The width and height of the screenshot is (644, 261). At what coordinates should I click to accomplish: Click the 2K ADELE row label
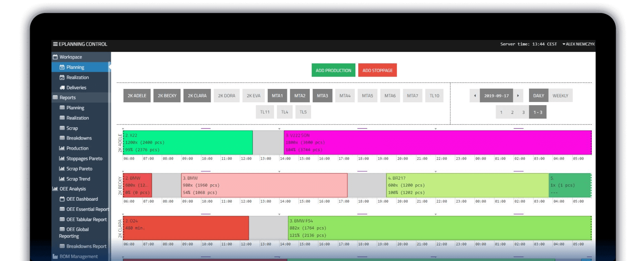point(120,143)
